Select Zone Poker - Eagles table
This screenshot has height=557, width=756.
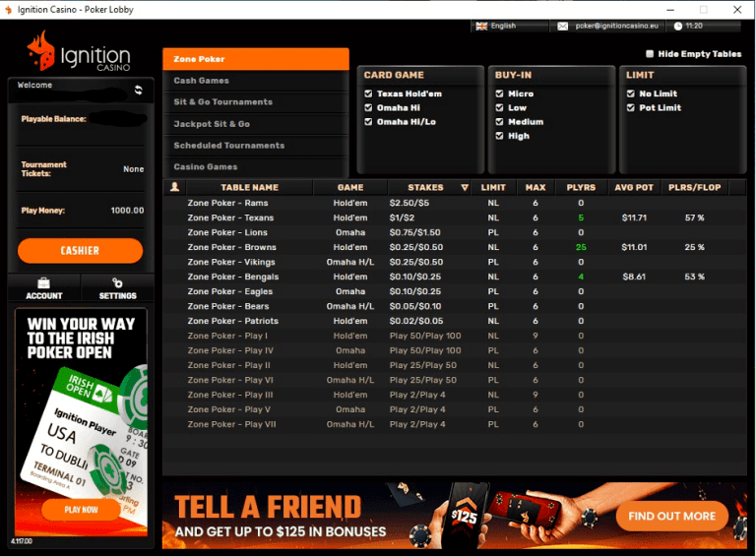(x=454, y=291)
